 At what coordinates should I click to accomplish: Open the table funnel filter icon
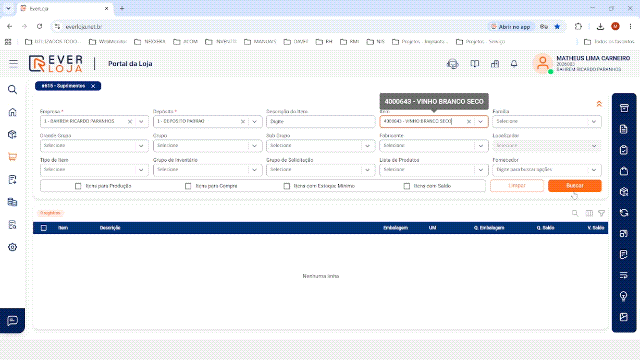(x=602, y=213)
